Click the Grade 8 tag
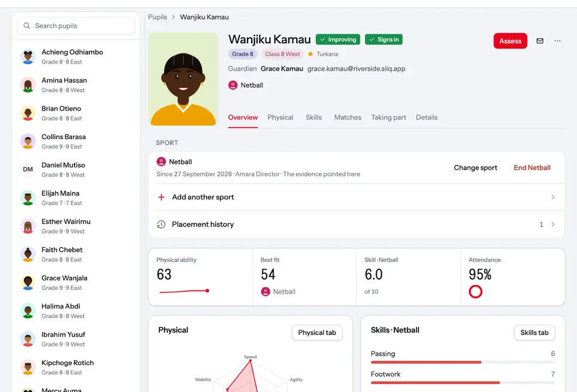 coord(242,54)
